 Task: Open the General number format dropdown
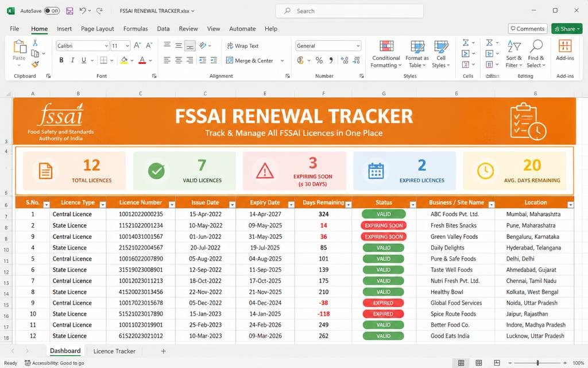coord(358,46)
